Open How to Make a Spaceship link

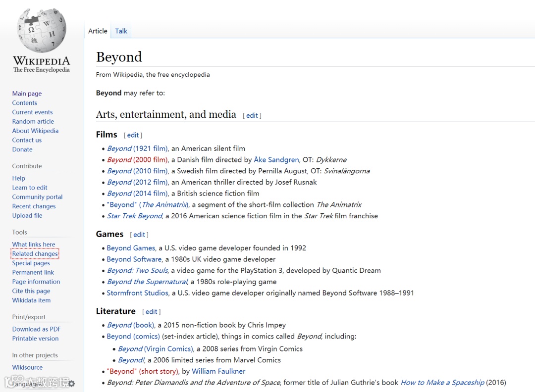(442, 383)
